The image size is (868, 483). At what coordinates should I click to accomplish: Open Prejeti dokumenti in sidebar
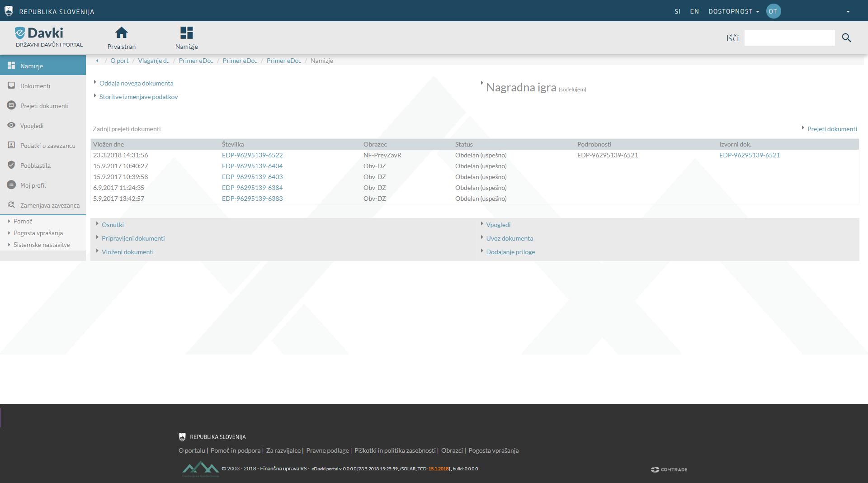tap(44, 106)
